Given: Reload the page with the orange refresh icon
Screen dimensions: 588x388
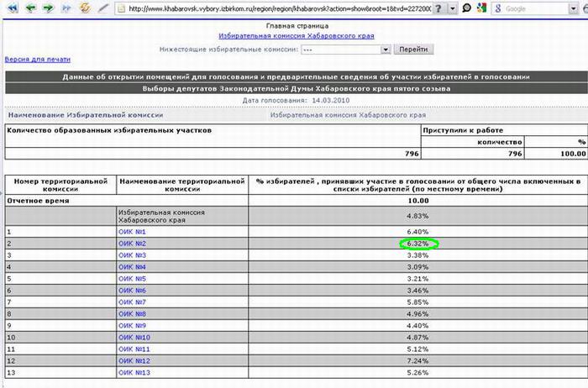Looking at the screenshot, I should [x=85, y=8].
